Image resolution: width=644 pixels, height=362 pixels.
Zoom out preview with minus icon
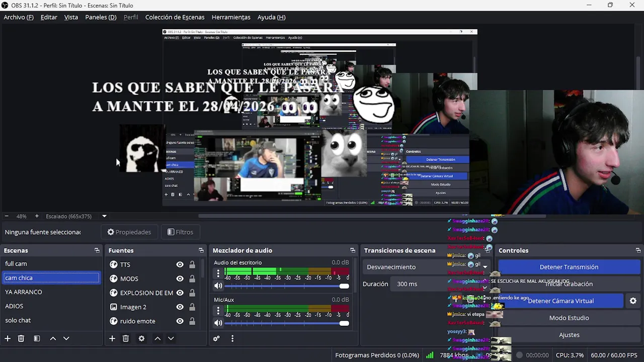(7, 216)
